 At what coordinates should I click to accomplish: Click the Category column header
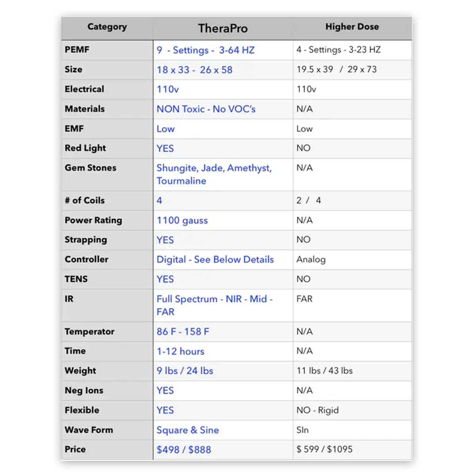tap(107, 27)
